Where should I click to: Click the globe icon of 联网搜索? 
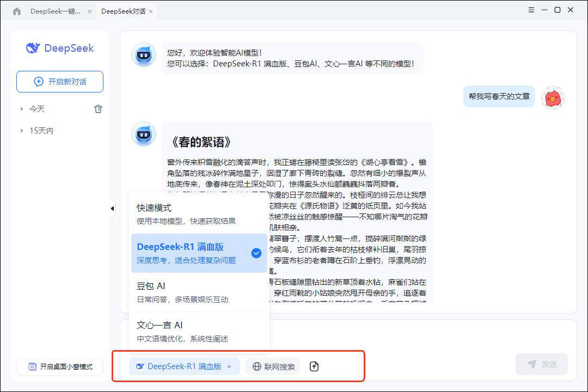pos(257,366)
